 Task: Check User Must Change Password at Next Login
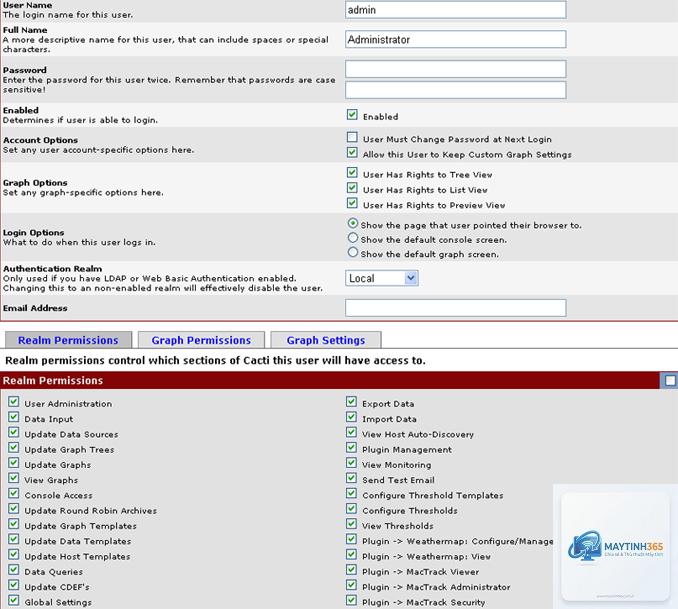[x=352, y=137]
